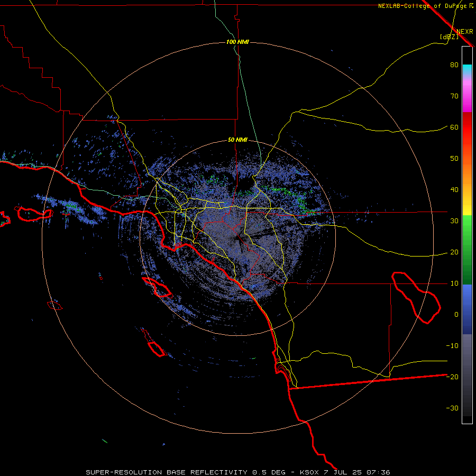Pick the green segment of the color bar
Screen dimensions: 476x476
pyautogui.click(x=467, y=250)
